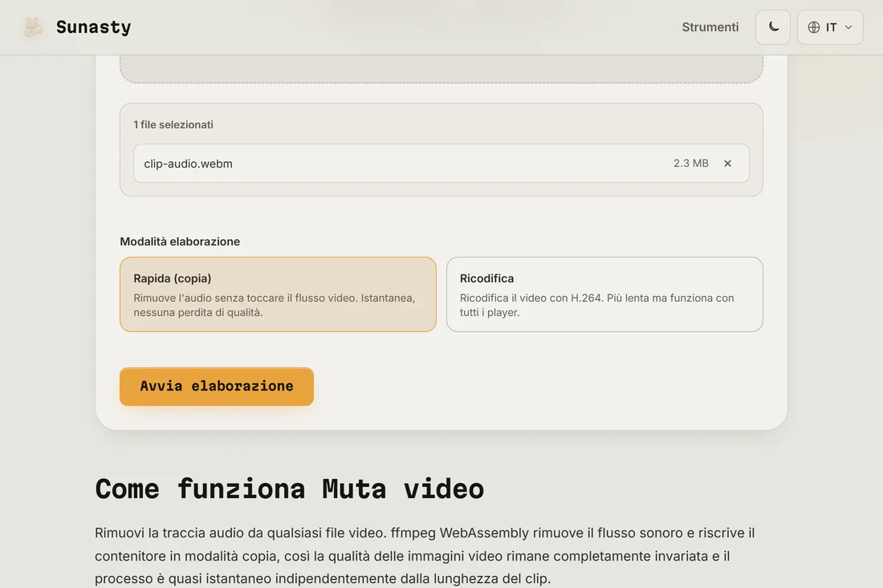Open the Strumenti menu

[710, 27]
